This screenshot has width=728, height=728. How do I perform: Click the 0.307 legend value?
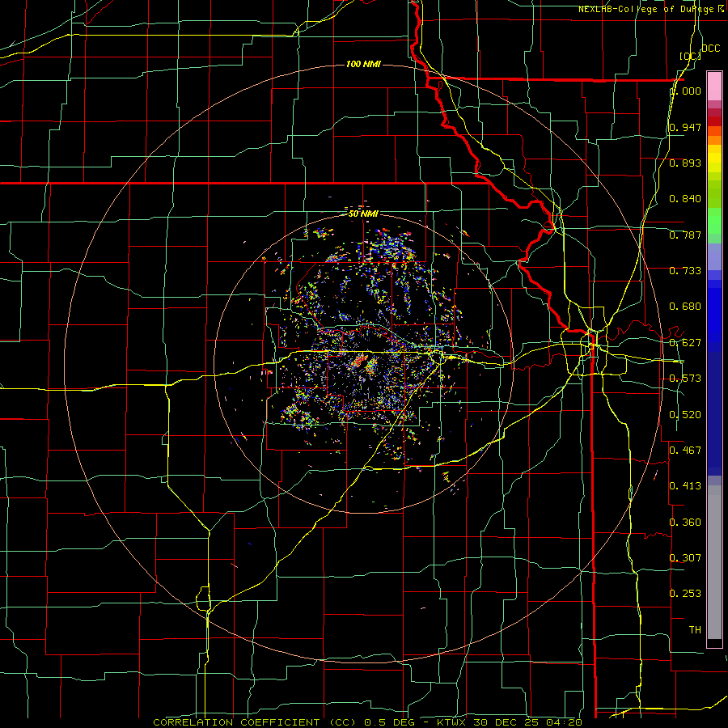click(685, 557)
